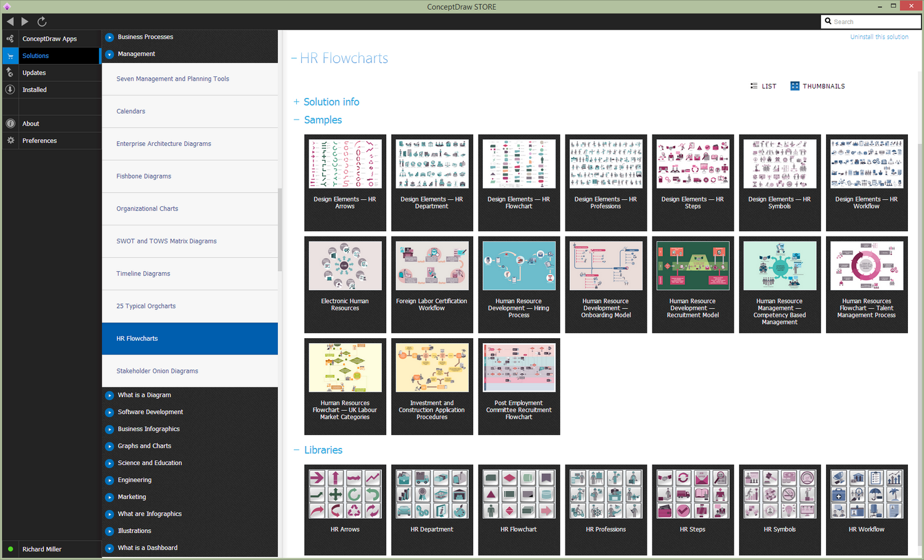Click the Installed download icon
Image resolution: width=924 pixels, height=560 pixels.
pyautogui.click(x=10, y=89)
